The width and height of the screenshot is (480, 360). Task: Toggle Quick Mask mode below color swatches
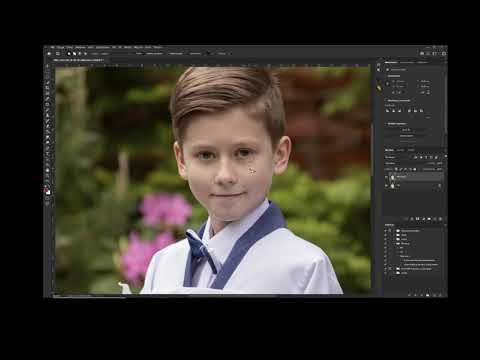[x=48, y=198]
